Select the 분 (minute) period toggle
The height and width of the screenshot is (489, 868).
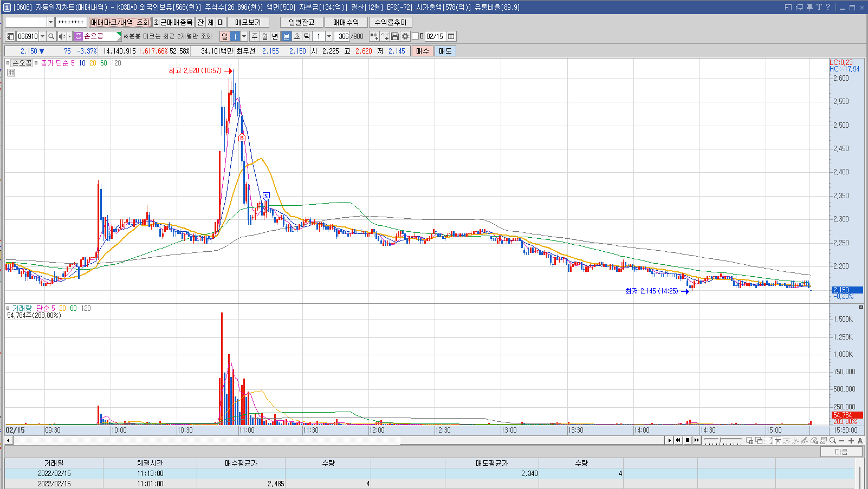[287, 36]
